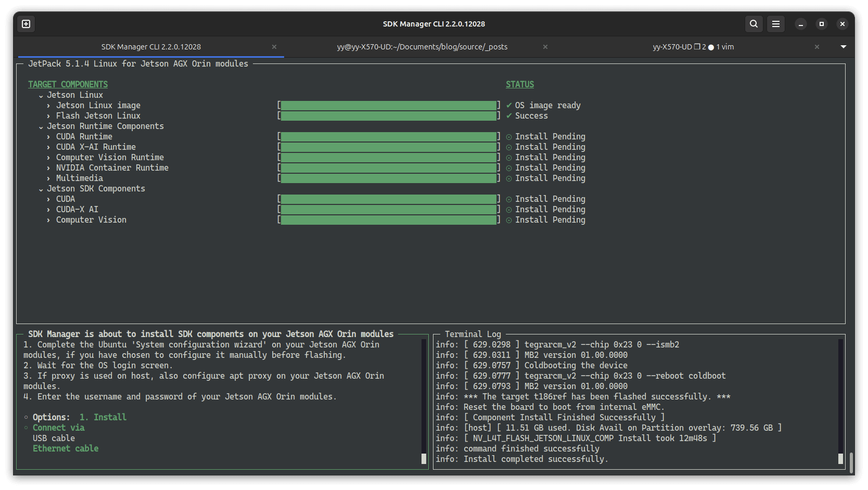The width and height of the screenshot is (868, 490).
Task: Click pending icon for CUDA Runtime
Action: coord(509,137)
